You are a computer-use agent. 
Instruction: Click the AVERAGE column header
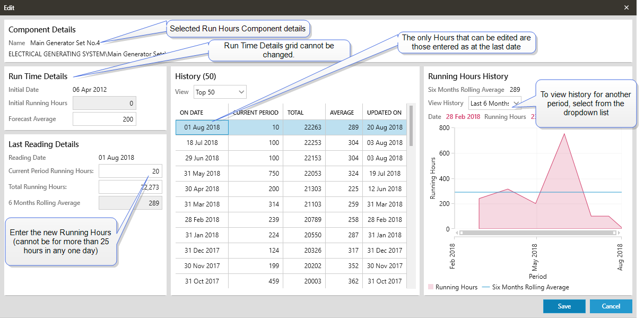(x=344, y=112)
